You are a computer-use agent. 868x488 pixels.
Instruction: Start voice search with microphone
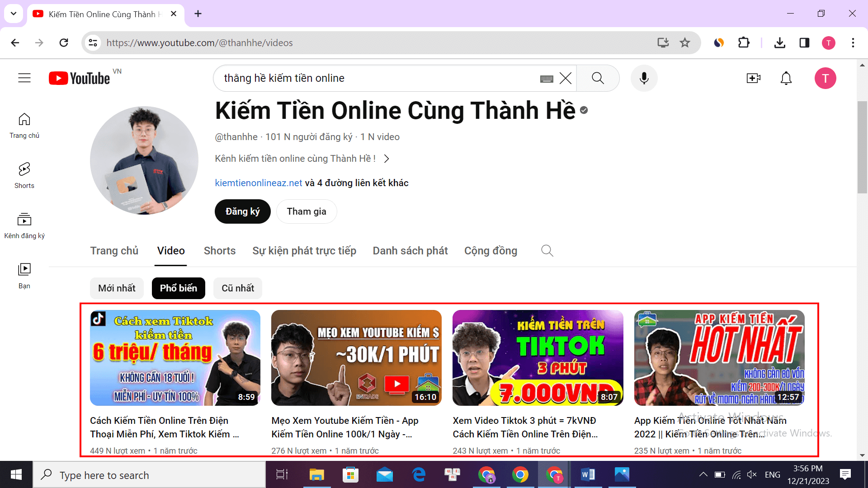point(644,78)
